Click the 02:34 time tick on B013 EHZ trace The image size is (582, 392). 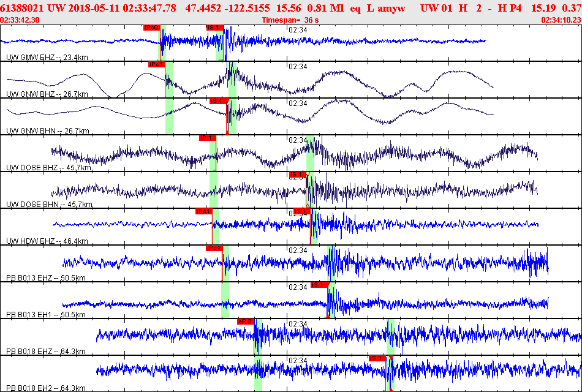[298, 250]
